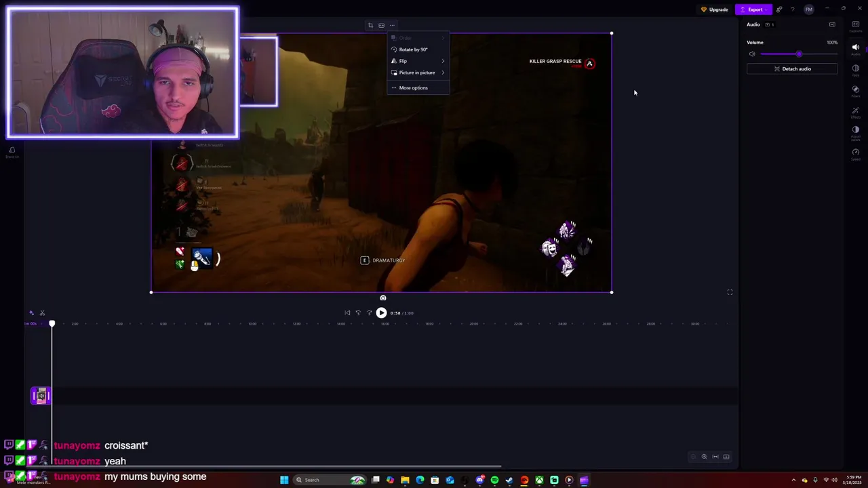
Task: Collapse timeline panel icon
Action: coord(726,457)
